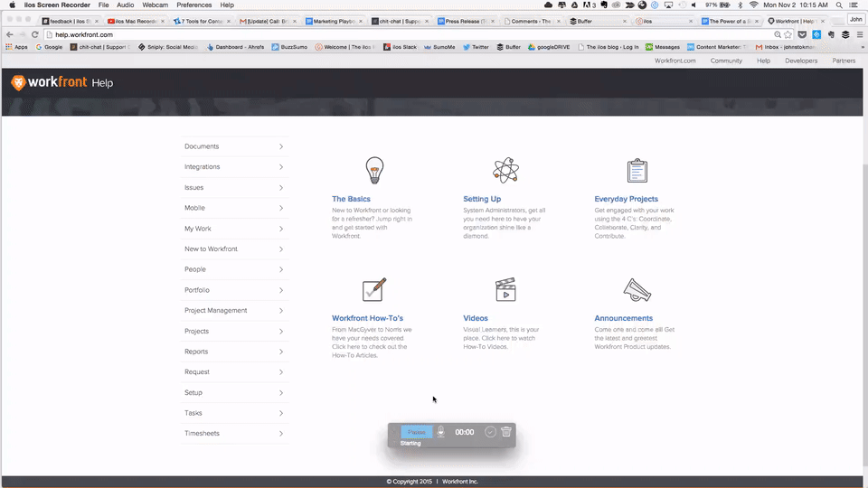The height and width of the screenshot is (488, 868).
Task: Open the Videos clapperboard icon
Action: tap(505, 289)
